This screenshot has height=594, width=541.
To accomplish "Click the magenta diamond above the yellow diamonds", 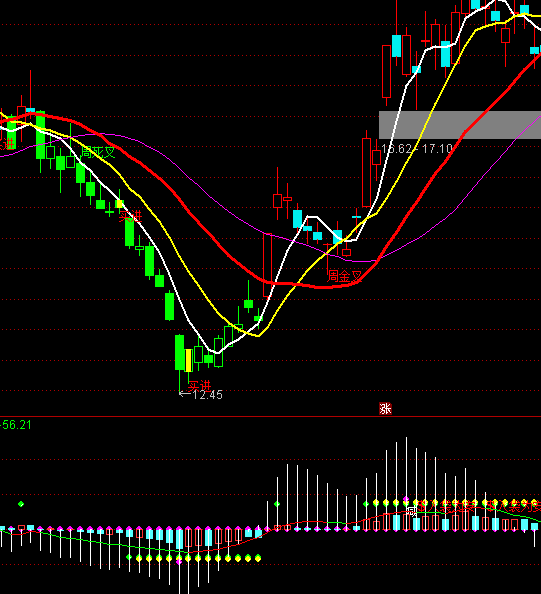I will tap(406, 499).
